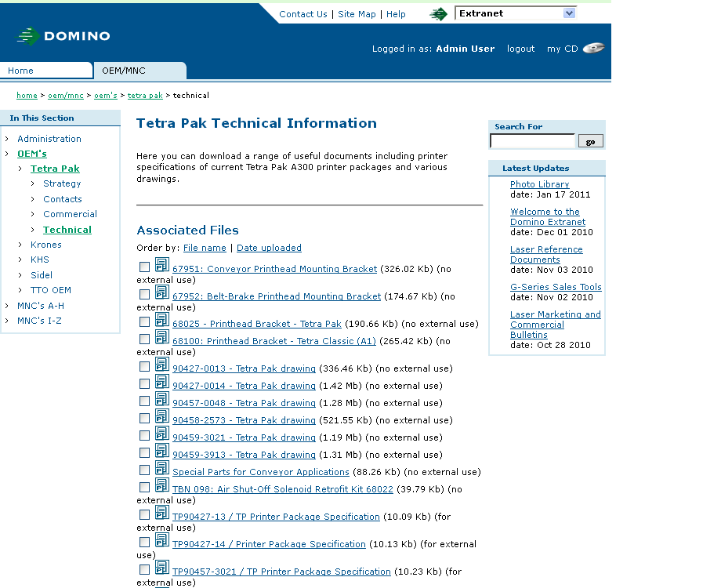Viewport: 721px width, 588px height.
Task: Sort files by Date uploaded
Action: tap(269, 248)
